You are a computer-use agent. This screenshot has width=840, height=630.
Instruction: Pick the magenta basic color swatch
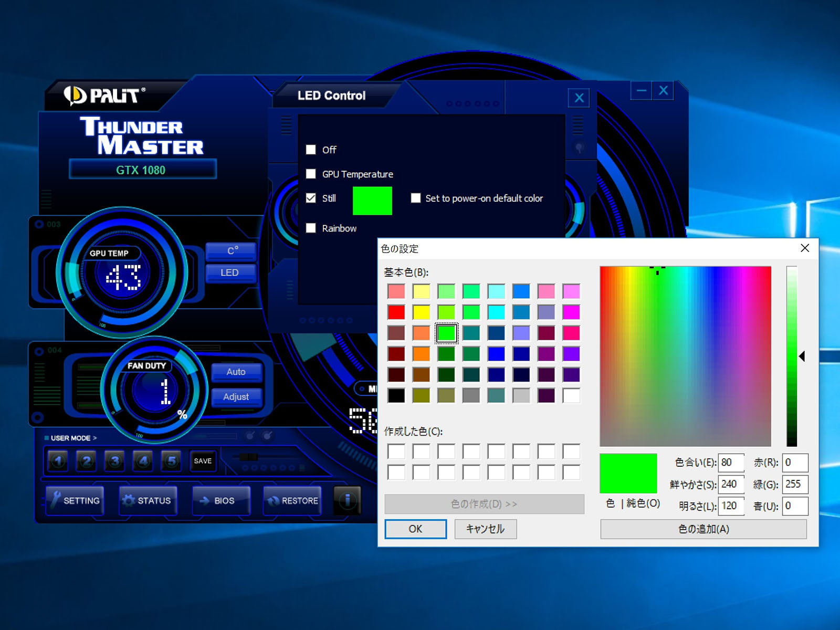click(x=571, y=312)
